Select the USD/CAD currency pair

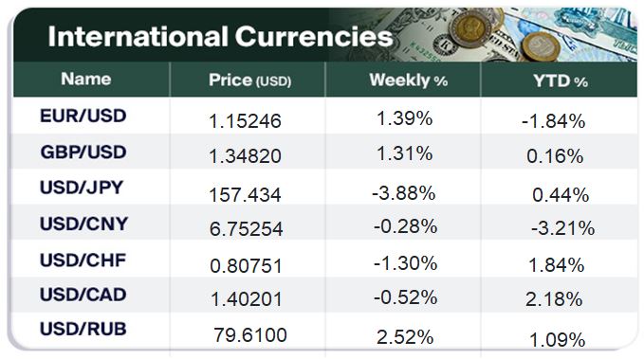click(83, 295)
